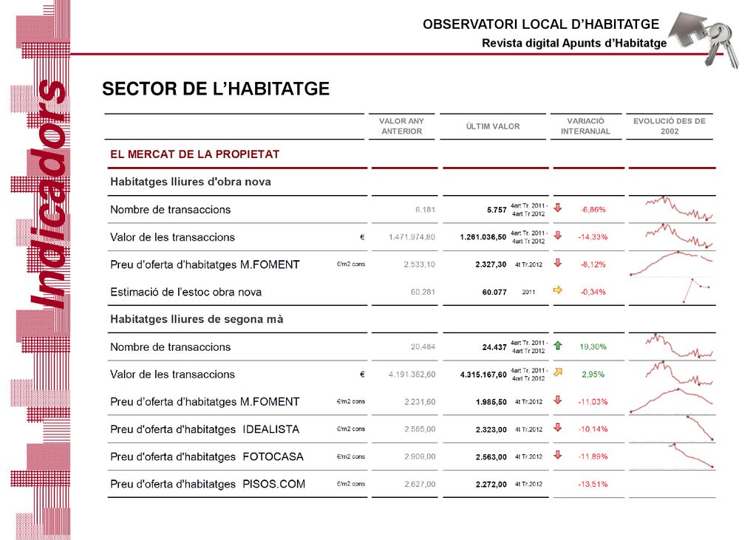The width and height of the screenshot is (756, 540).
Task: Click the period label '2011' in the estoc row
Action: (x=528, y=293)
